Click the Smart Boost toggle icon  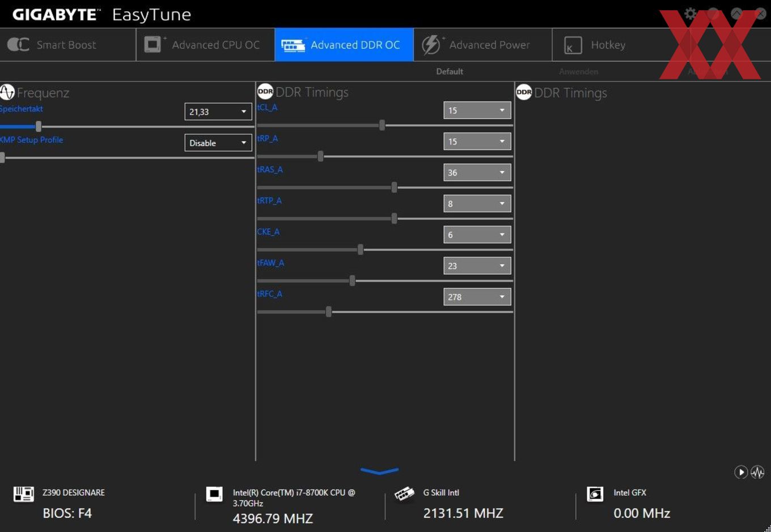coord(18,45)
